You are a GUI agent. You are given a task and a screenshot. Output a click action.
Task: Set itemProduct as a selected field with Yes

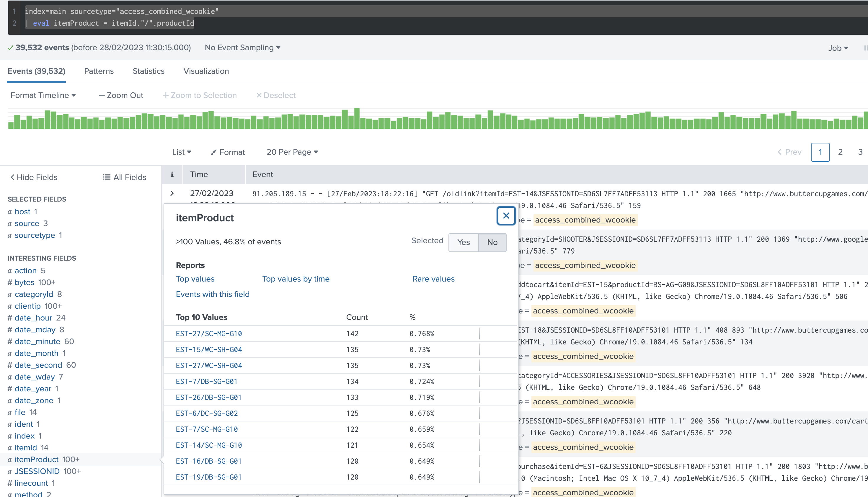pos(463,242)
